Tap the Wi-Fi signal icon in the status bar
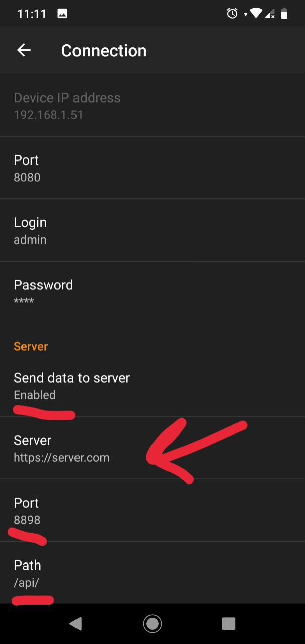The height and width of the screenshot is (644, 305). [255, 13]
